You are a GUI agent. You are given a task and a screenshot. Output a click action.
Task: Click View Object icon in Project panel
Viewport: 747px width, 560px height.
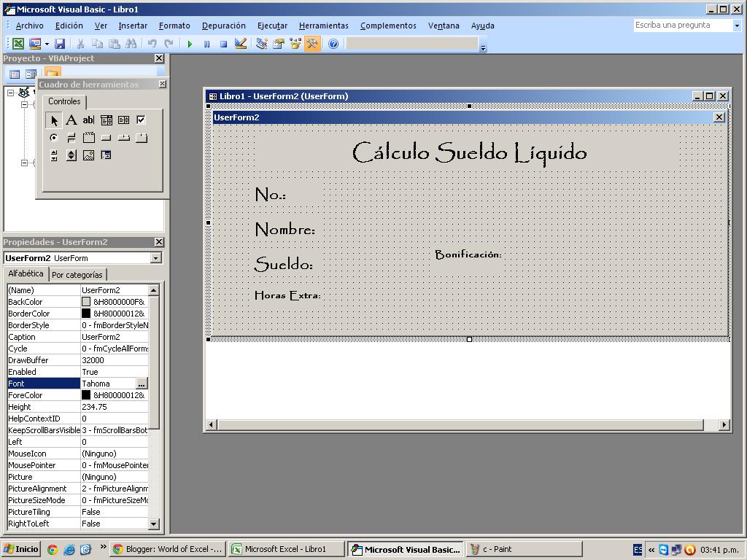point(31,74)
